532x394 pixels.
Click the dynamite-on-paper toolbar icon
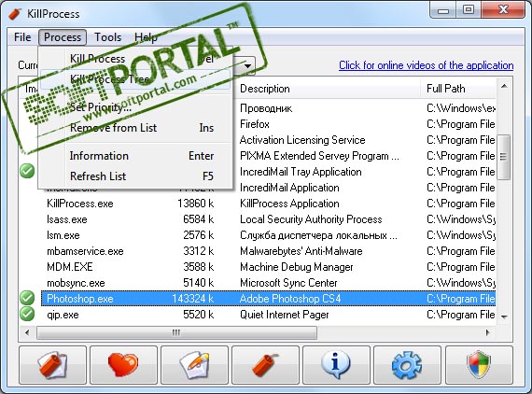click(x=52, y=365)
